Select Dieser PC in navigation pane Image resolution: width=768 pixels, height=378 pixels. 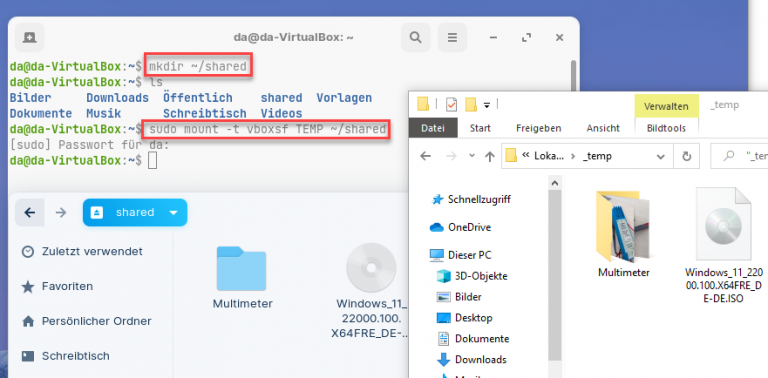(461, 255)
